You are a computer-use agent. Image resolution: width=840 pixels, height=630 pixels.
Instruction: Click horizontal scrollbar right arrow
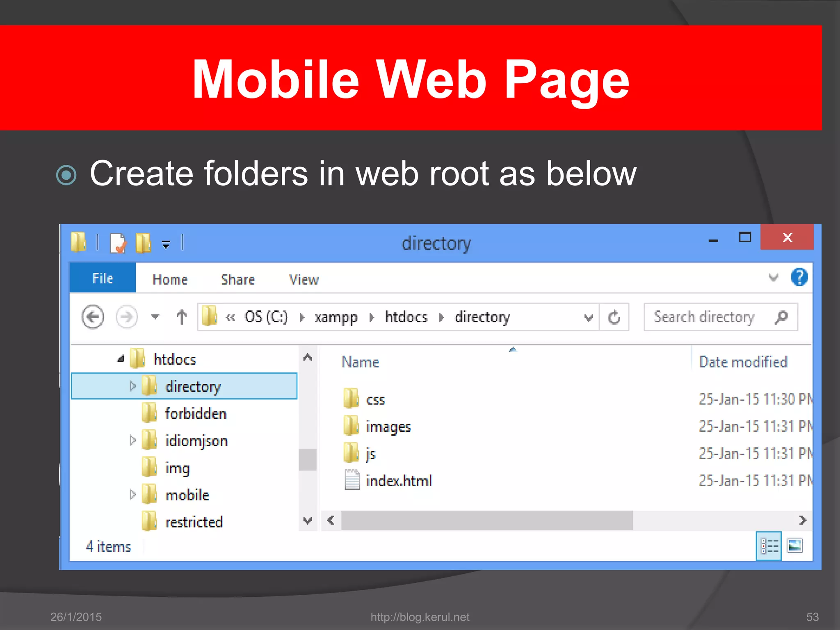coord(803,520)
